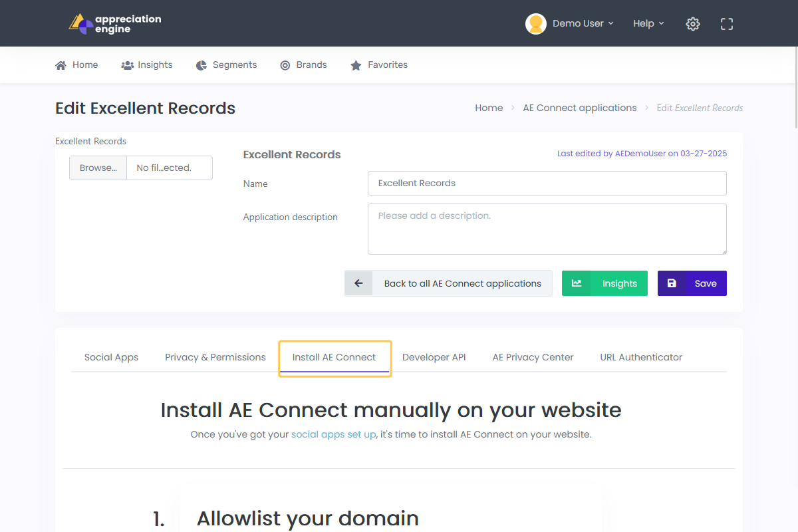Open Favorites navigation item
The height and width of the screenshot is (532, 798).
pyautogui.click(x=379, y=65)
